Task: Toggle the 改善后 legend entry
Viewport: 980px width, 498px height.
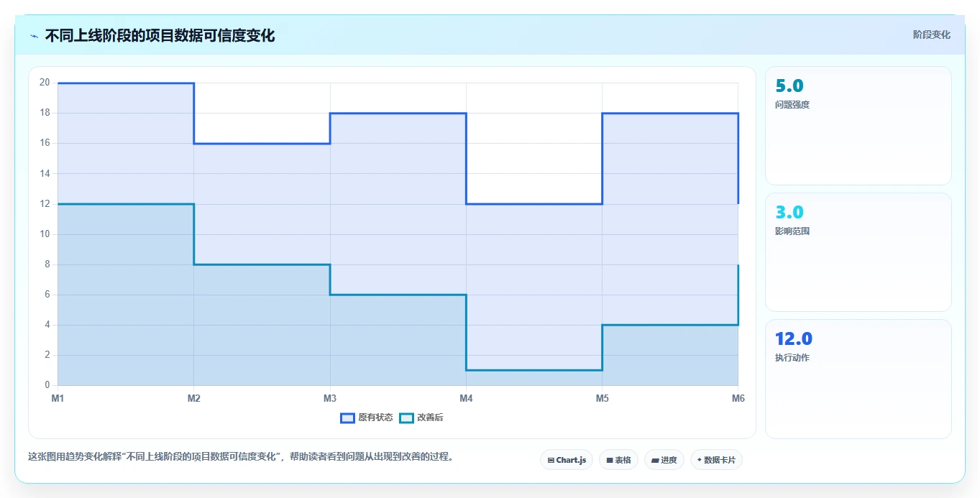Action: [421, 418]
